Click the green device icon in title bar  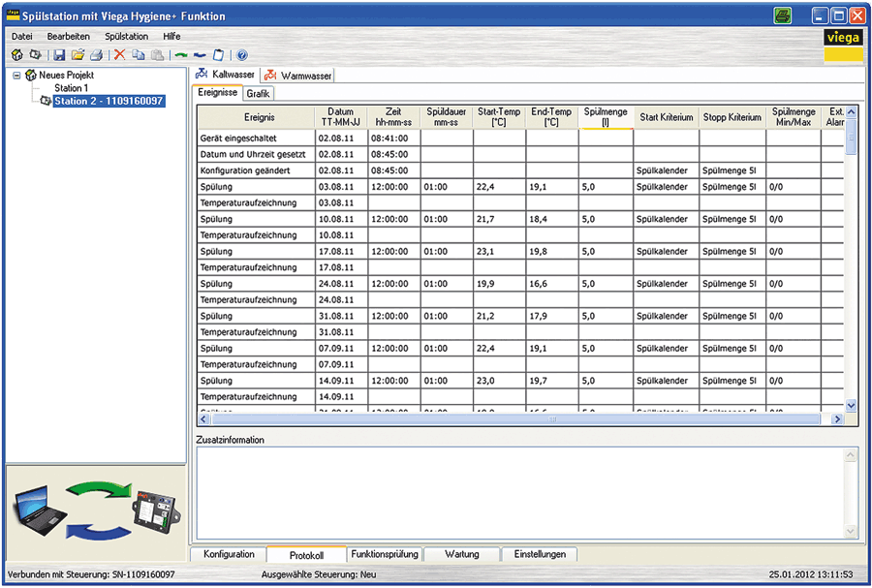(783, 15)
